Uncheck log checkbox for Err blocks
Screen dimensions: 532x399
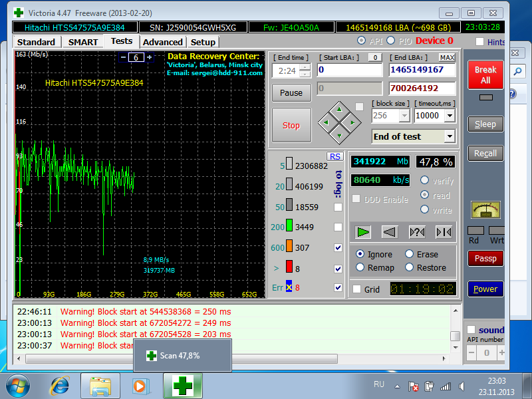click(x=338, y=287)
